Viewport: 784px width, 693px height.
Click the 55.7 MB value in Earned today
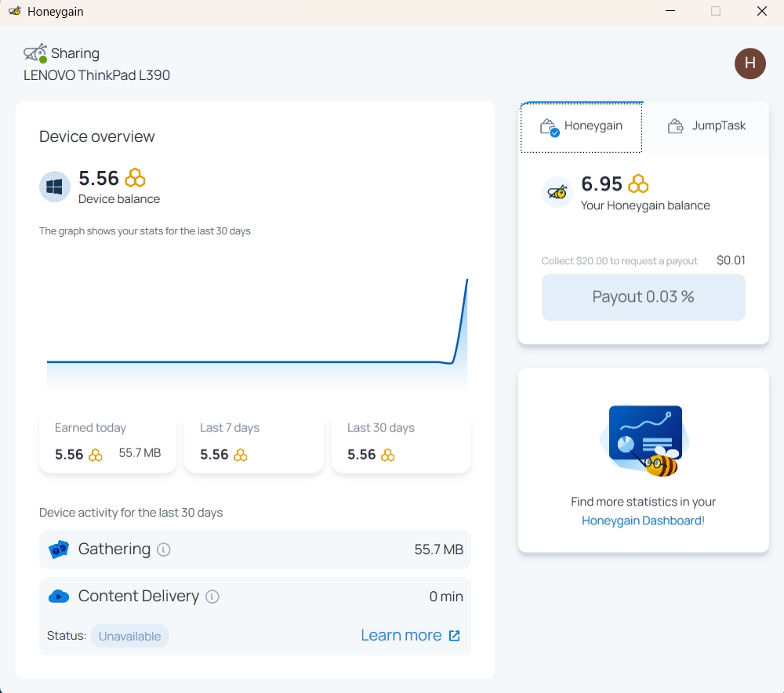point(140,453)
